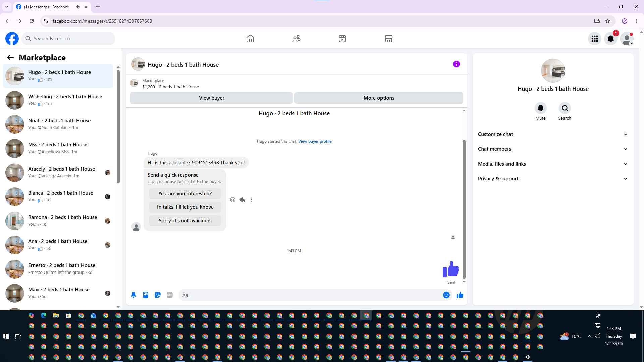Send a thumbs-up like
The height and width of the screenshot is (362, 644).
(x=460, y=295)
